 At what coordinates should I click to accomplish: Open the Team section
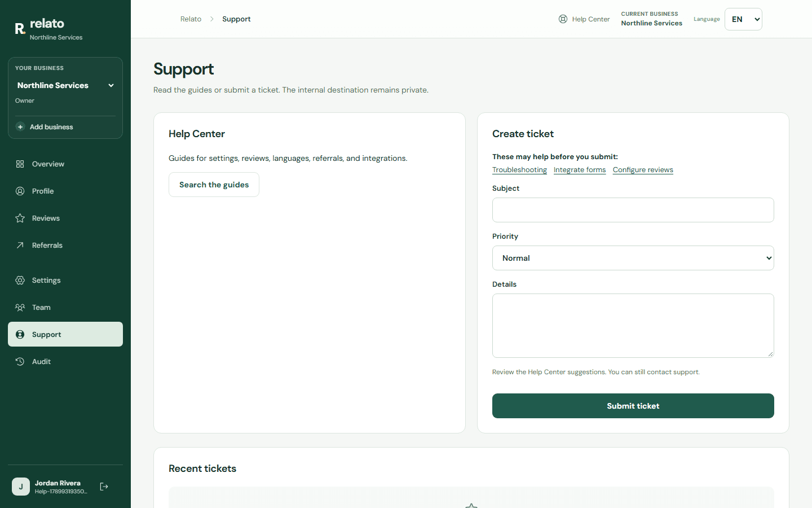click(x=65, y=308)
